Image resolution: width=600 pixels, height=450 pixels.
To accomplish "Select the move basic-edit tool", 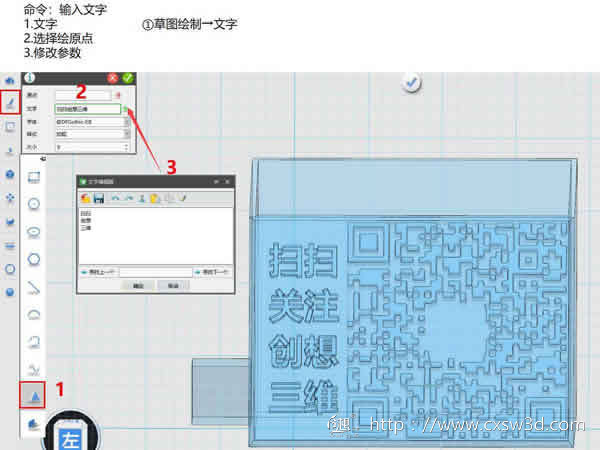I will pos(10,197).
